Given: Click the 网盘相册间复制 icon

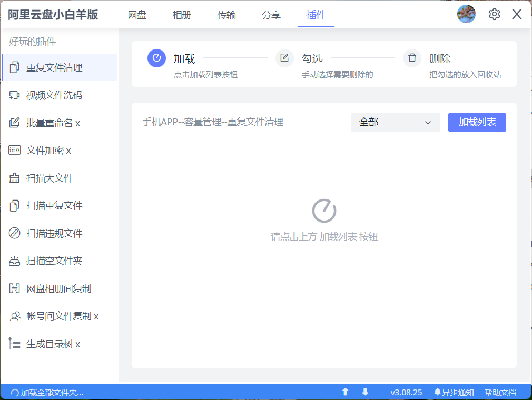Looking at the screenshot, I should [x=14, y=288].
